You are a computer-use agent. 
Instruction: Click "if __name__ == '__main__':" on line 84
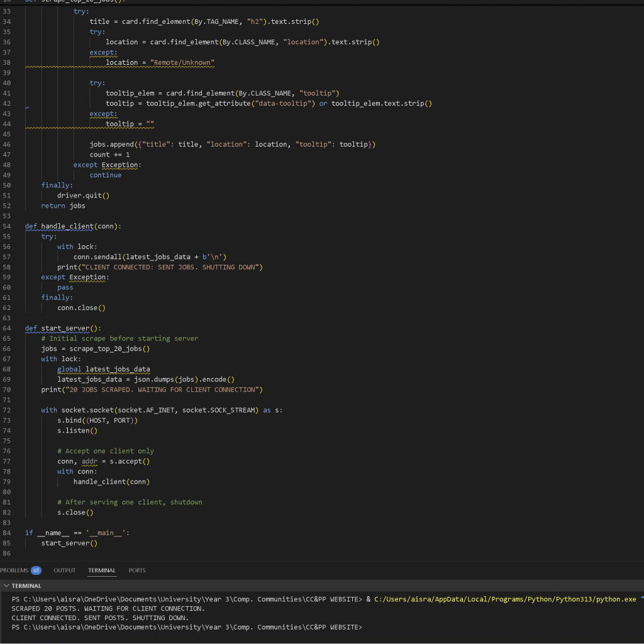pos(77,533)
